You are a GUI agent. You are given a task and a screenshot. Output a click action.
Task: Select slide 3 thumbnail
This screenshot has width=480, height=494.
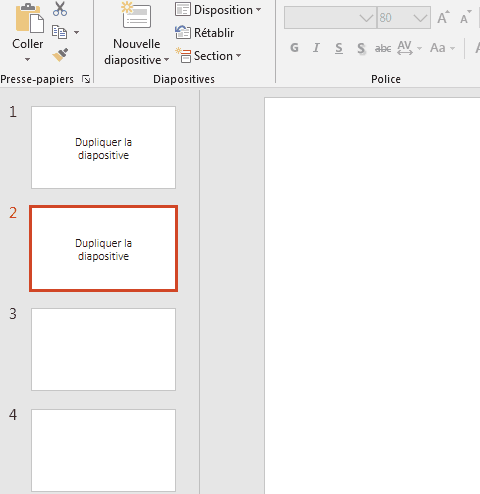(103, 349)
